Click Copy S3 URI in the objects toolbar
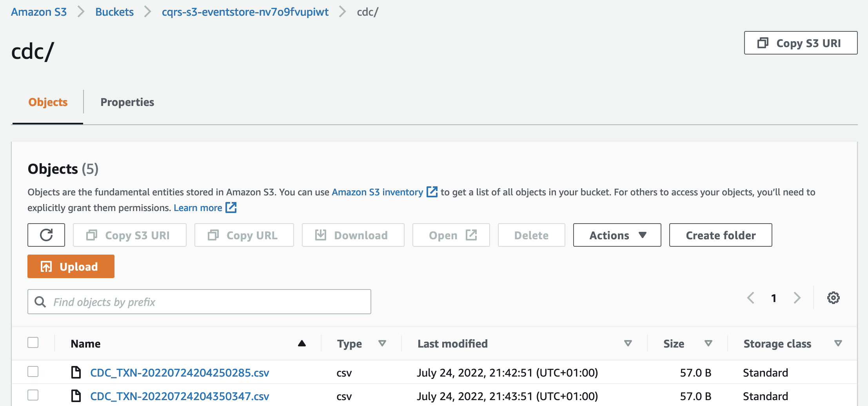The image size is (868, 406). 130,235
